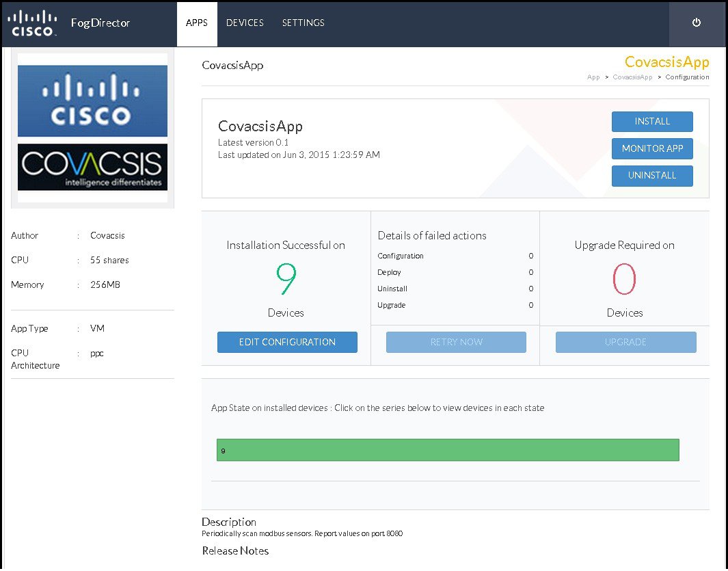This screenshot has width=728, height=571.
Task: Click the Upgrade failed actions row
Action: [455, 305]
